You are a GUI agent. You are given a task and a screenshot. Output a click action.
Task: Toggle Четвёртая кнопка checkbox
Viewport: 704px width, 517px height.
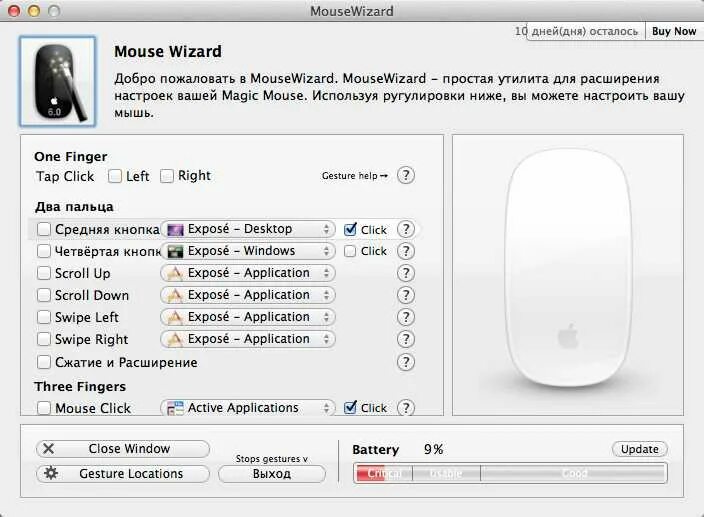tap(44, 251)
